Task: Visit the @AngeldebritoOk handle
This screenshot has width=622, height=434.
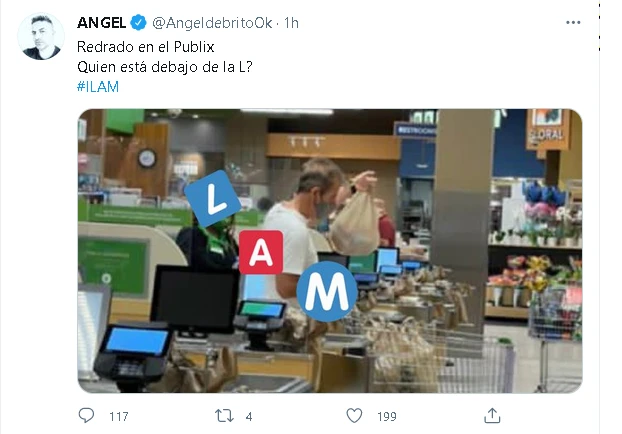Action: pos(212,23)
